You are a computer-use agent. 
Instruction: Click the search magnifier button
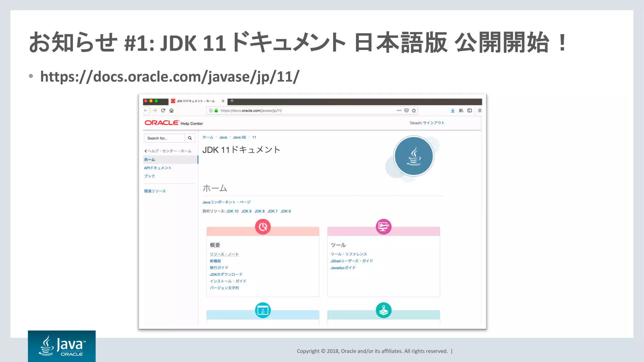click(190, 138)
